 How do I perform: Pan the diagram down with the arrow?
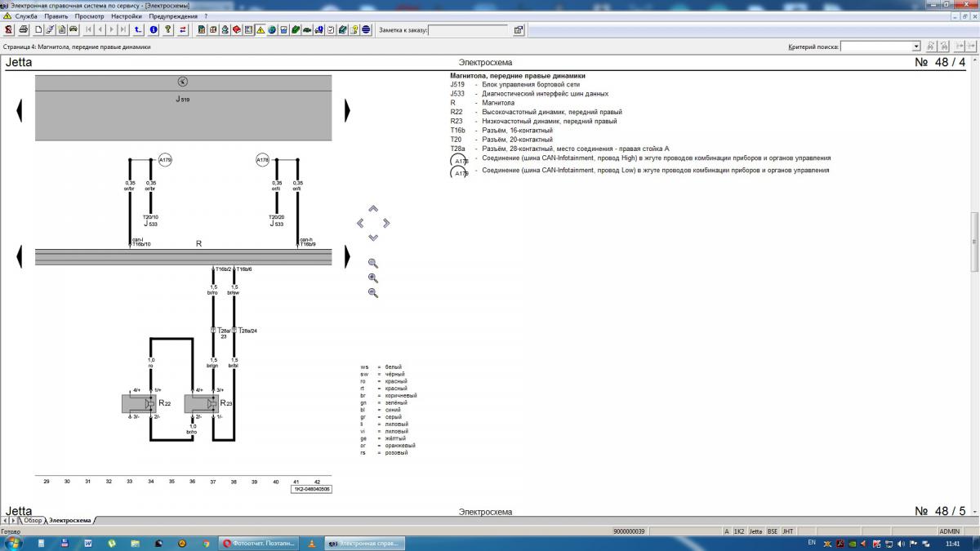[x=373, y=237]
